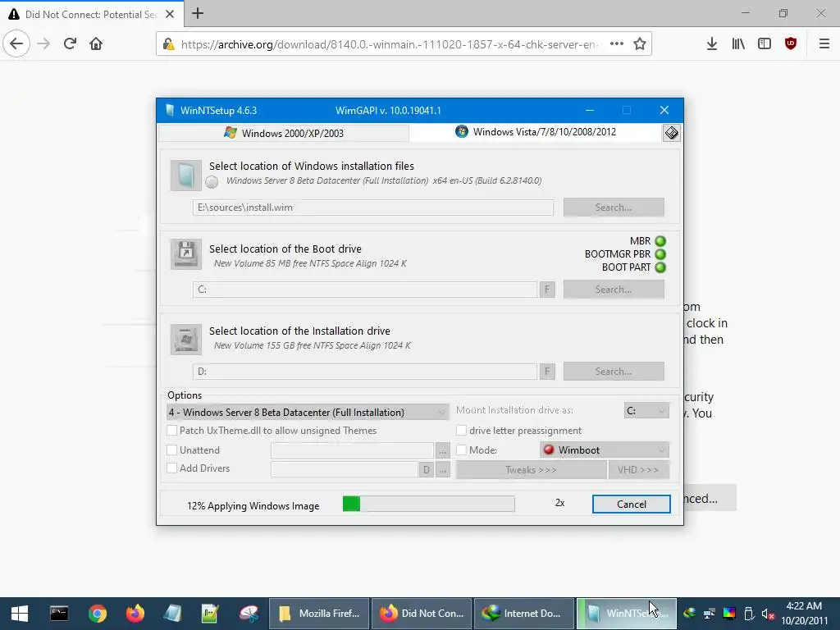Toggle the Unattend checkbox

(172, 450)
